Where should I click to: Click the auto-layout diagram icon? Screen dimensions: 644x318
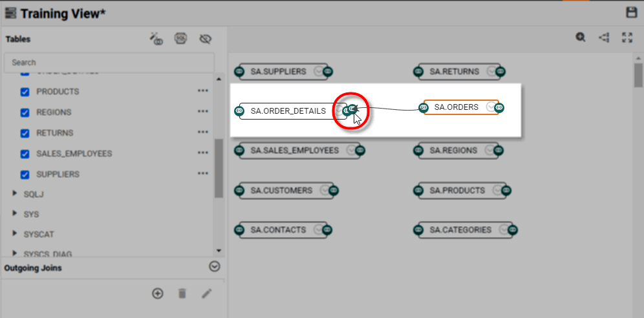pos(604,37)
